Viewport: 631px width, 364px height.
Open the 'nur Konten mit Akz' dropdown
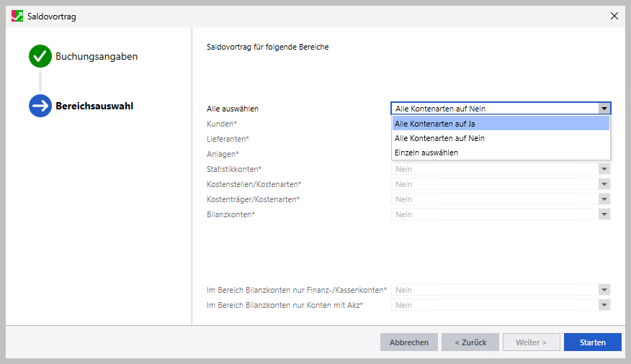click(604, 305)
